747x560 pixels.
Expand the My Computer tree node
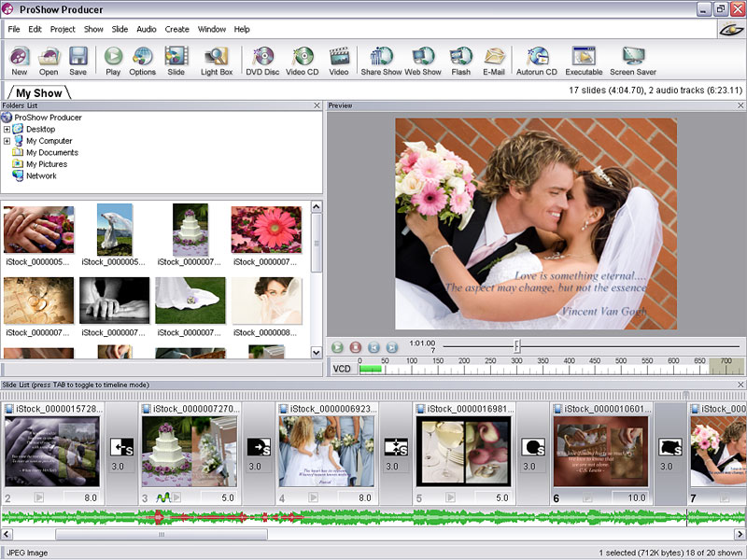coord(7,141)
